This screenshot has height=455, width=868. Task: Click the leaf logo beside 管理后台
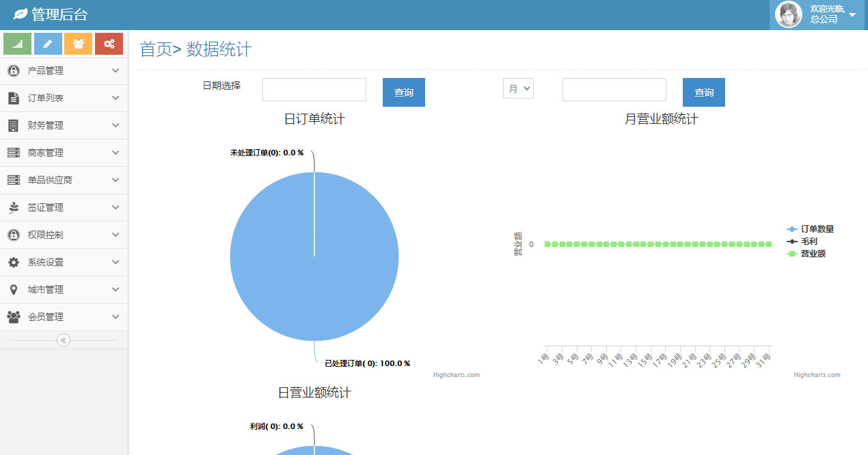tap(21, 14)
